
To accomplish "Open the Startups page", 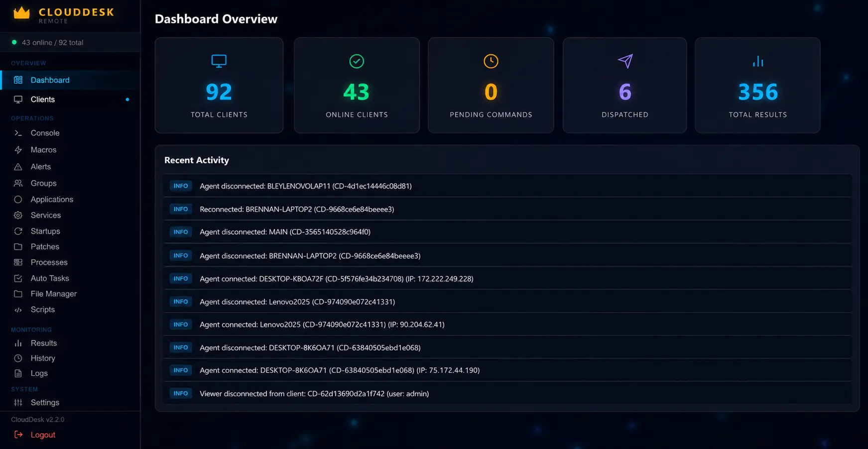I will point(70,231).
